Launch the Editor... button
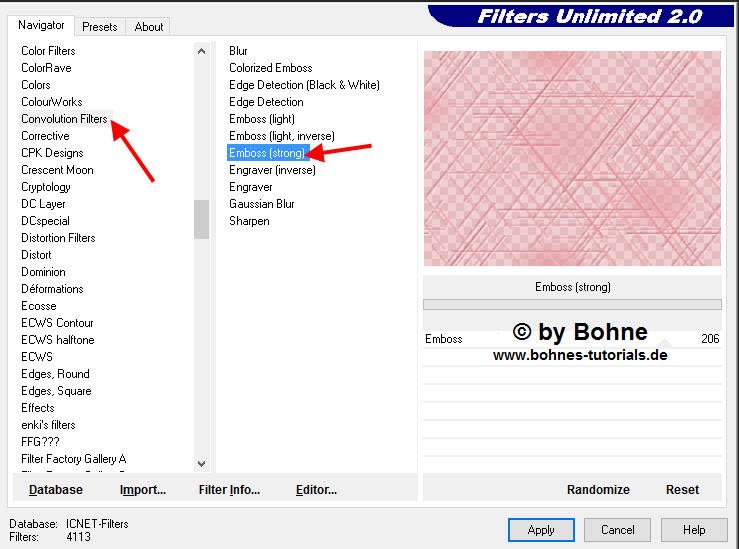The width and height of the screenshot is (739, 549). point(316,490)
